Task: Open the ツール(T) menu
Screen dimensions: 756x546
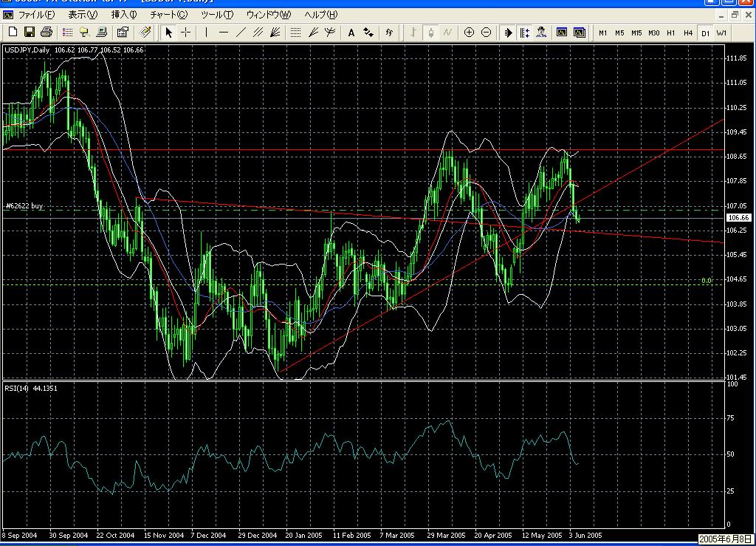Action: (217, 15)
